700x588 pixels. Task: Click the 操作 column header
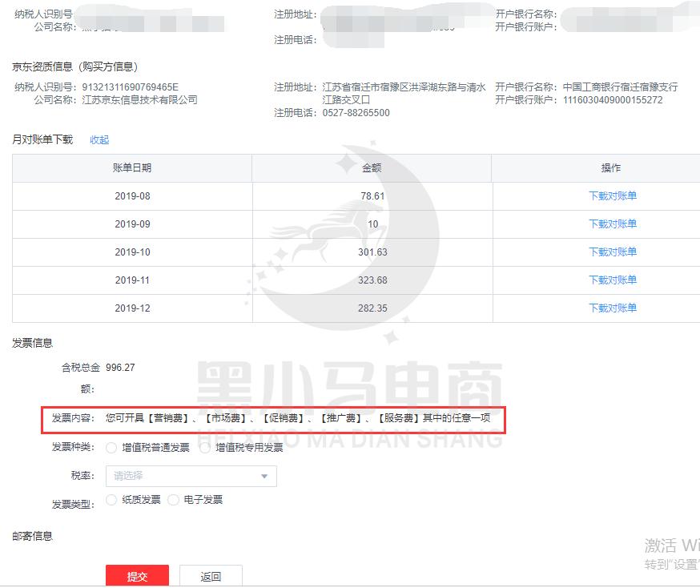click(x=611, y=167)
